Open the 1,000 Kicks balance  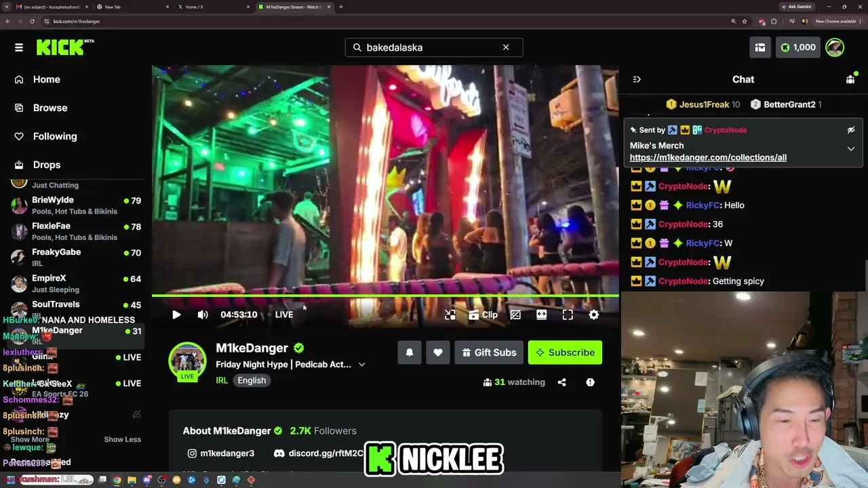798,47
